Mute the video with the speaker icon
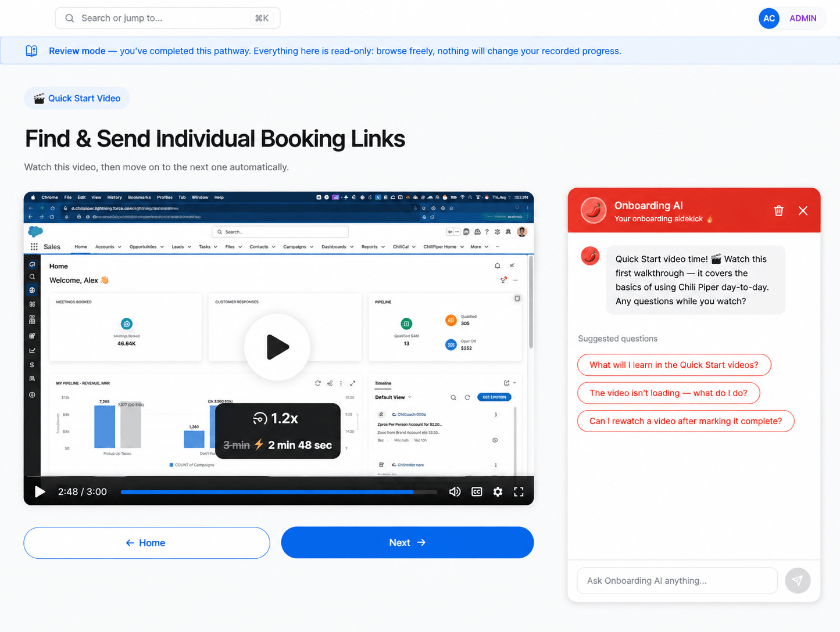This screenshot has width=840, height=632. click(x=455, y=492)
